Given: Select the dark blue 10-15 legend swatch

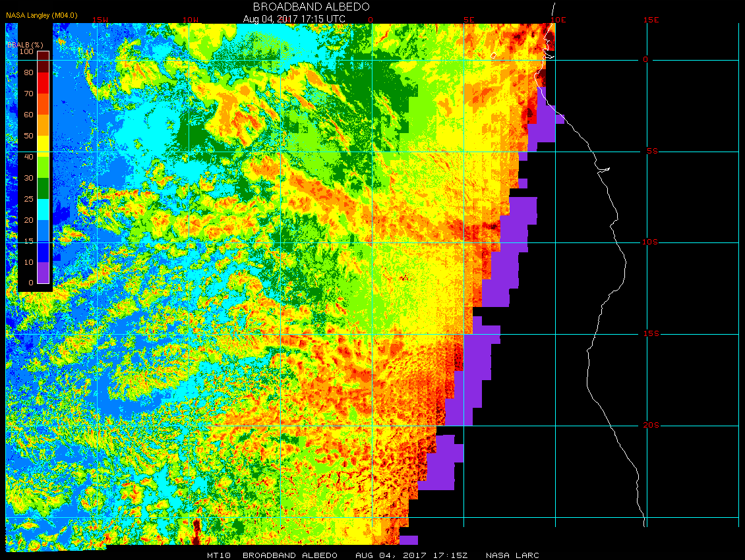Looking at the screenshot, I should tap(44, 252).
